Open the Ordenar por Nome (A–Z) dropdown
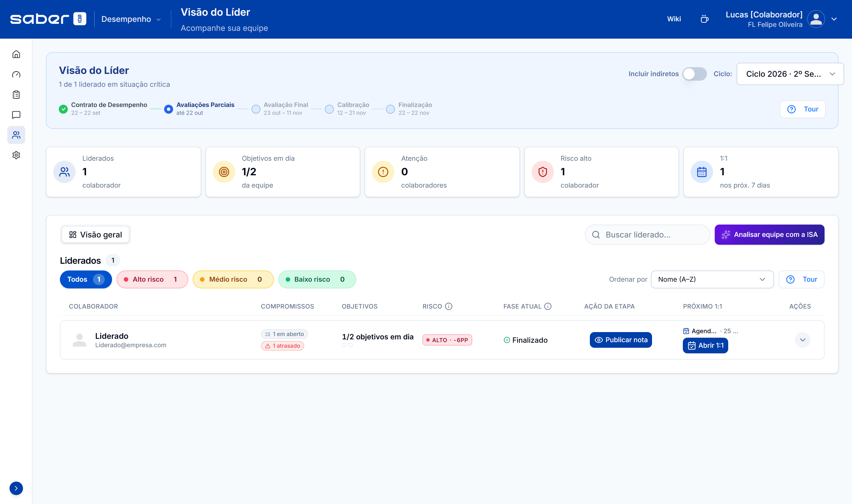 712,279
